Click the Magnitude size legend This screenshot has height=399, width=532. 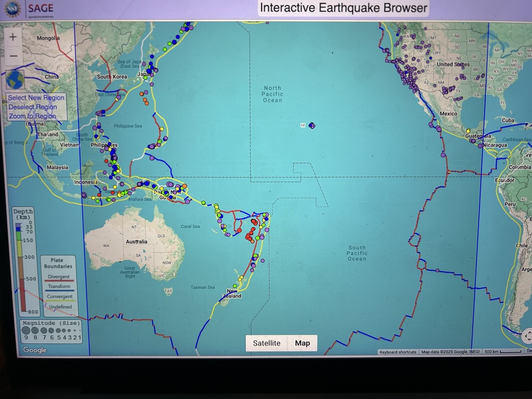[x=50, y=330]
